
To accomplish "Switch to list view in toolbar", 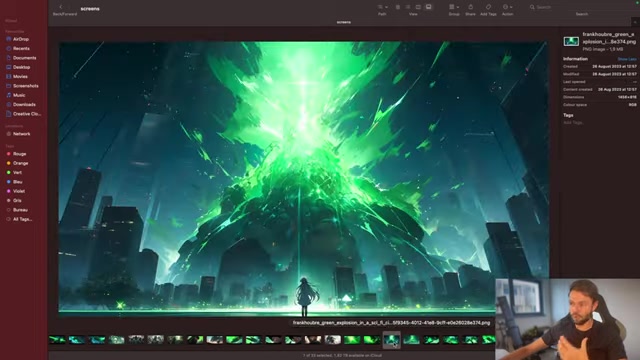I will 408,7.
